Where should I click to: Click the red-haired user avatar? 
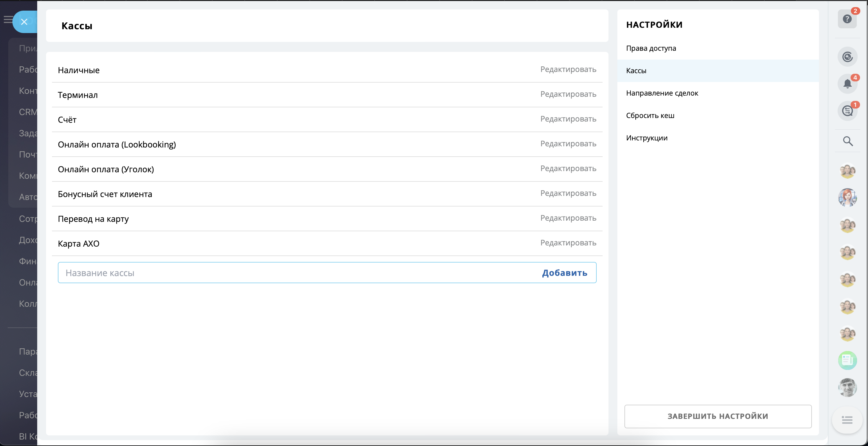[847, 198]
